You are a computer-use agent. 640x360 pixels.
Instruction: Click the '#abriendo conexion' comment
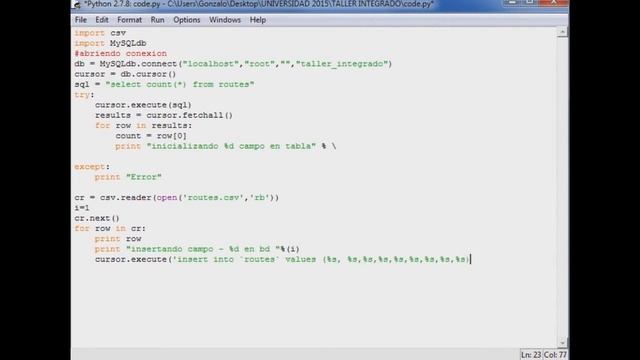(120, 53)
